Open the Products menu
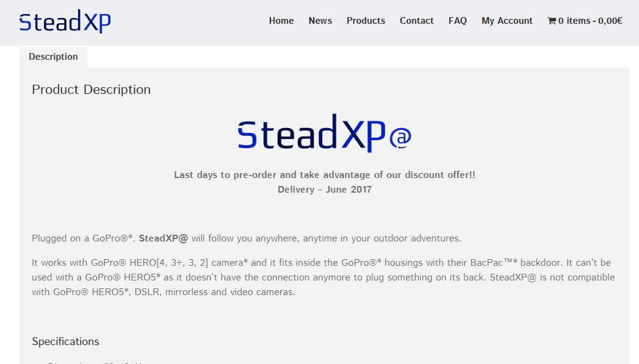The height and width of the screenshot is (364, 639). [366, 21]
